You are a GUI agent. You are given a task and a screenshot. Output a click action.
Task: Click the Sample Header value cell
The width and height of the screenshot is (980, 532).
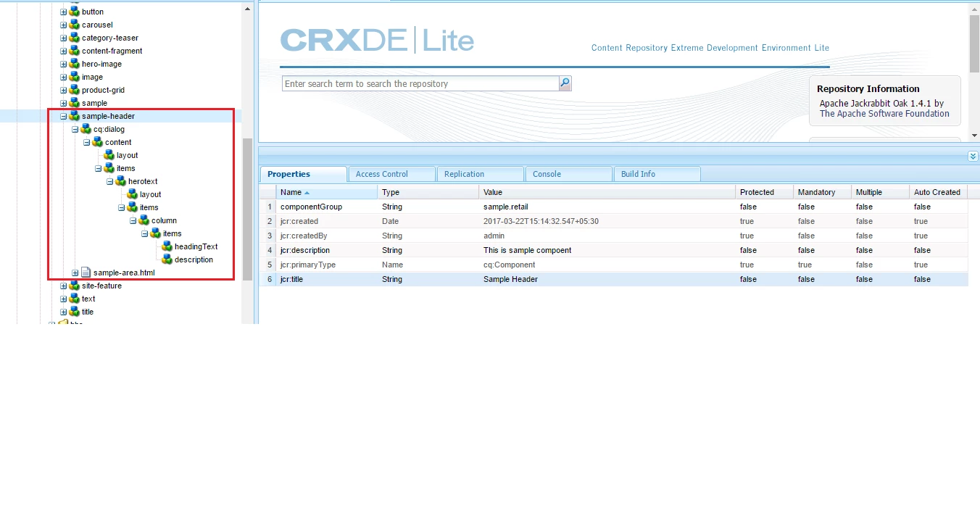[x=607, y=279]
